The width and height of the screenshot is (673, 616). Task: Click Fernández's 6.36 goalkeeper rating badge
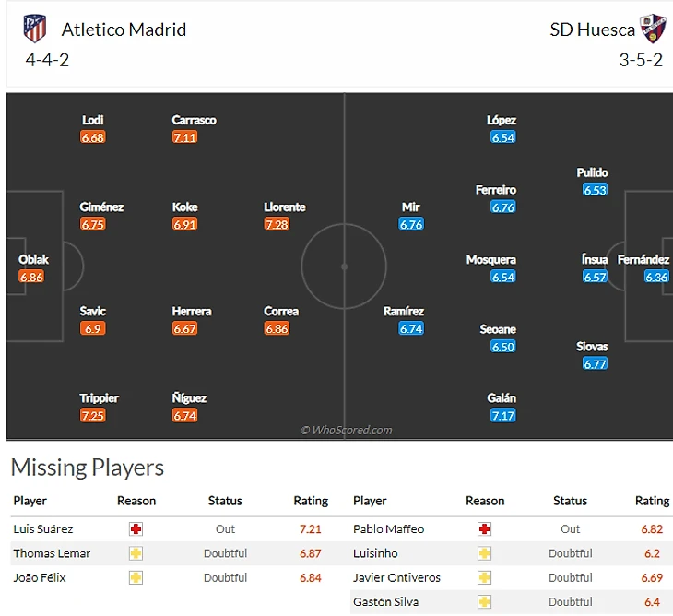pos(656,277)
